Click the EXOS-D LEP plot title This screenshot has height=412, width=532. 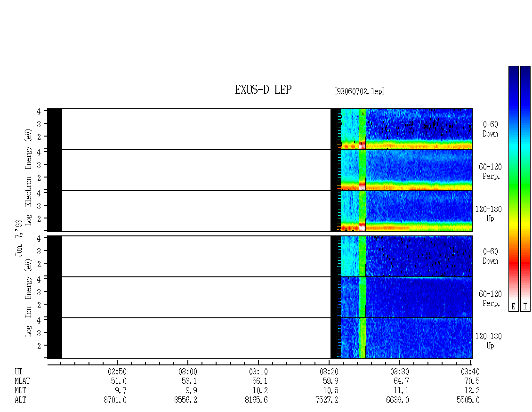pyautogui.click(x=263, y=89)
